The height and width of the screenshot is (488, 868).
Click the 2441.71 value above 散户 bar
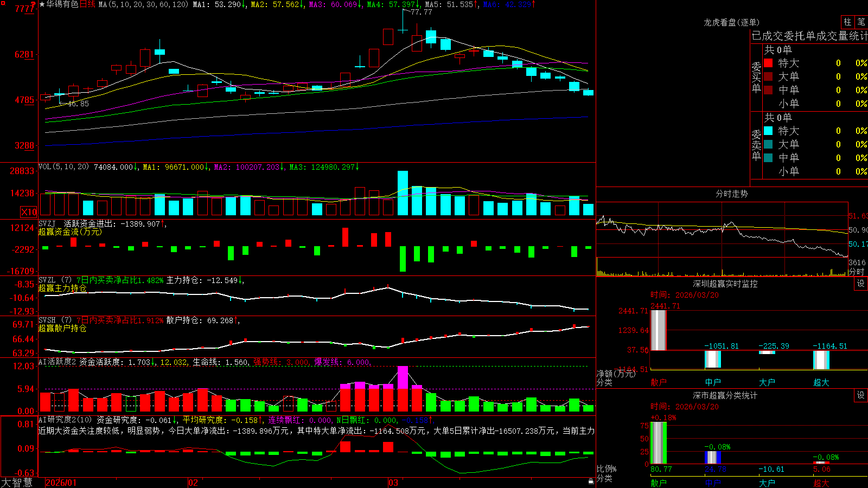tap(665, 306)
